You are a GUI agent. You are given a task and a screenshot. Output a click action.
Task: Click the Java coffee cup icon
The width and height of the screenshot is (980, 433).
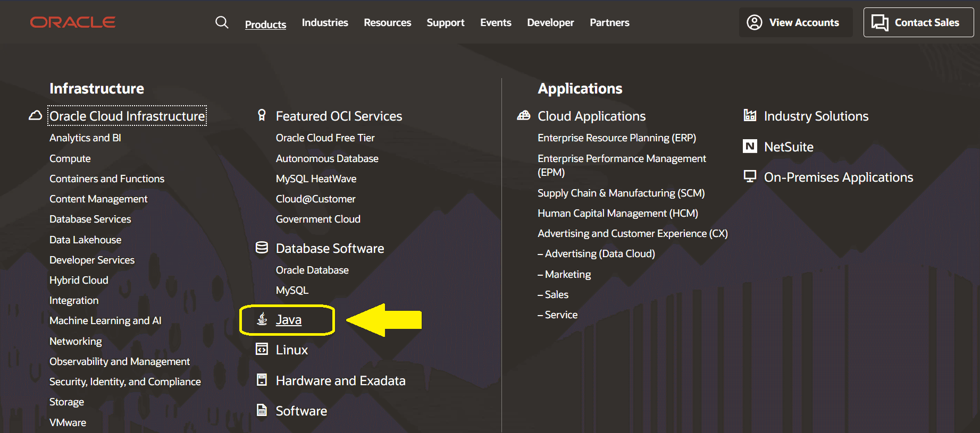coord(262,319)
